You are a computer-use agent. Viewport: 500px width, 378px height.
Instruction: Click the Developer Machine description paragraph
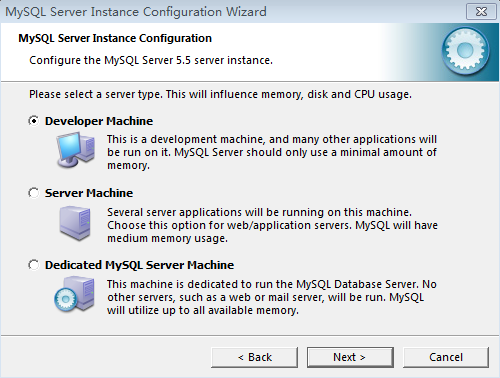click(x=272, y=152)
